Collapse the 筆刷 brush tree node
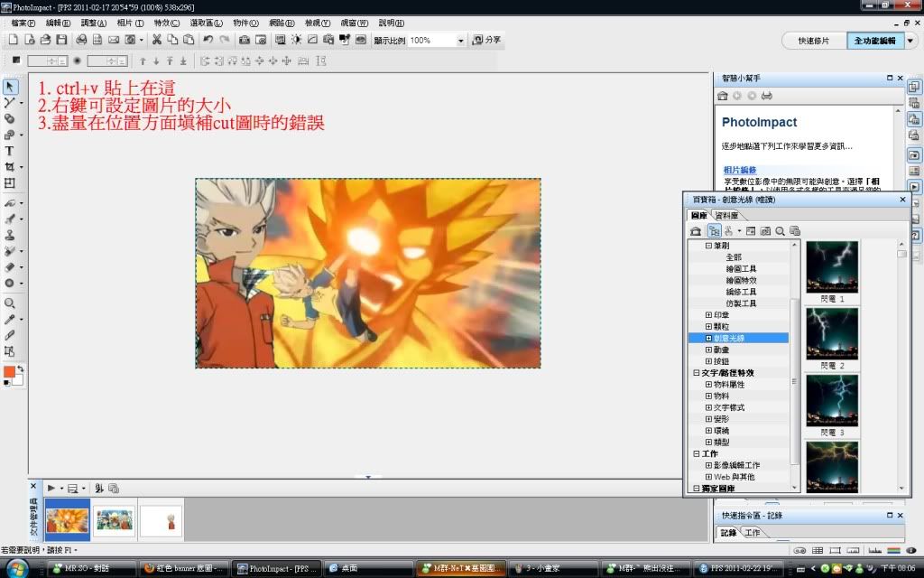924x578 pixels. pos(708,246)
